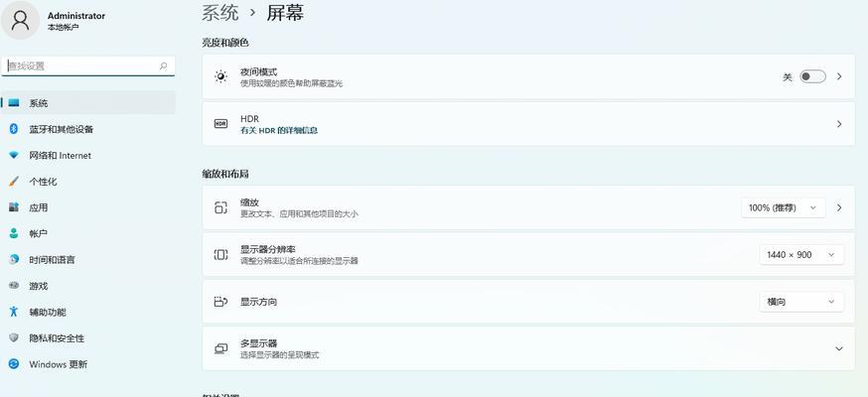Click the 显示方向 label text
Image resolution: width=868 pixels, height=397 pixels.
[x=258, y=302]
